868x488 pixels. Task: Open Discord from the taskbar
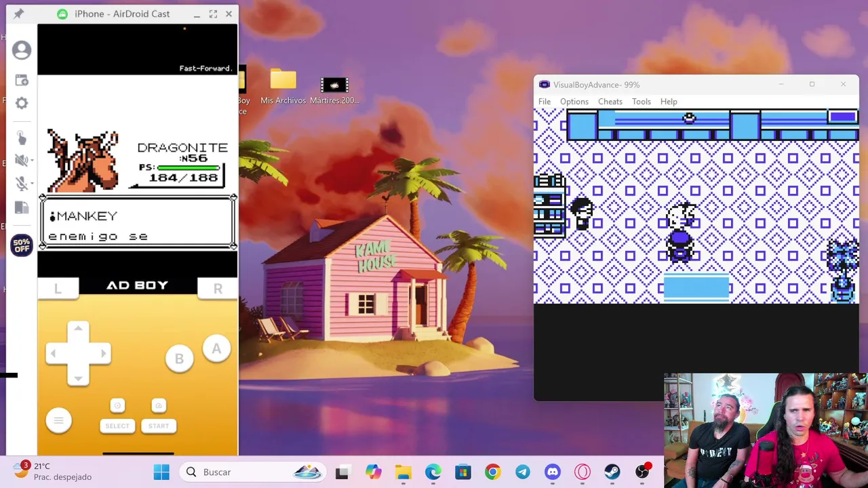point(553,472)
